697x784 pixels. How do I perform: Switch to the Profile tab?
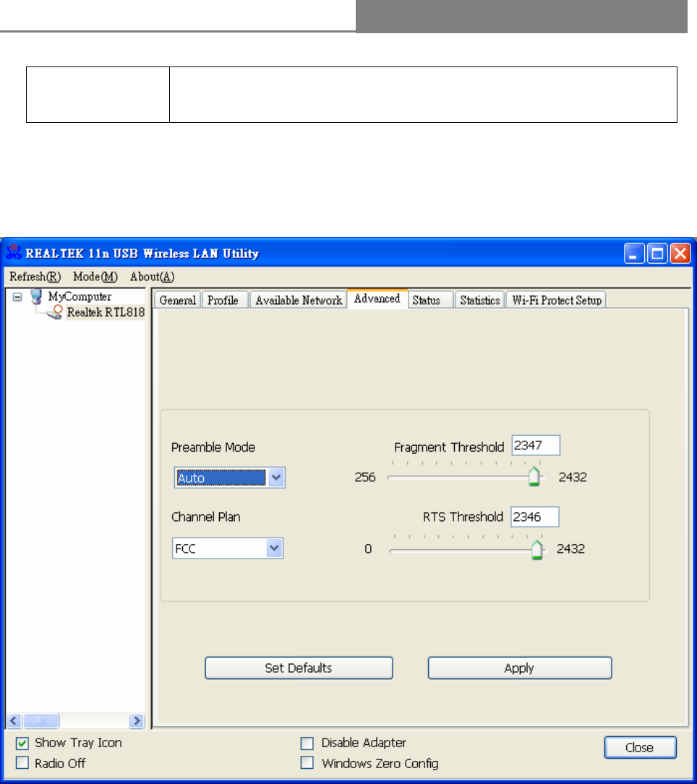(223, 300)
